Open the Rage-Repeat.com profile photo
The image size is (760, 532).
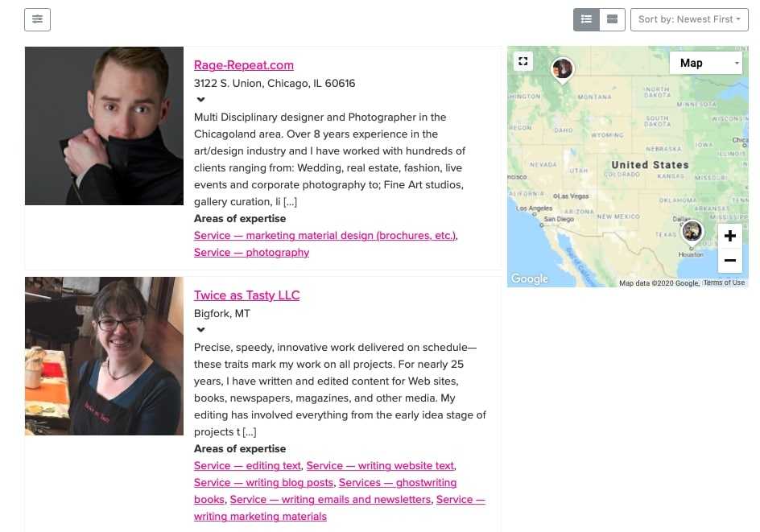104,126
